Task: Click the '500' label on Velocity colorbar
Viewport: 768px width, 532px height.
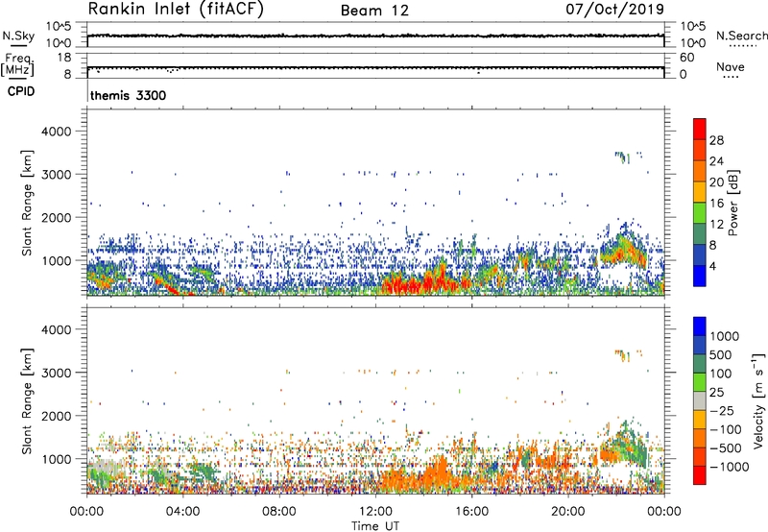Action: click(721, 354)
